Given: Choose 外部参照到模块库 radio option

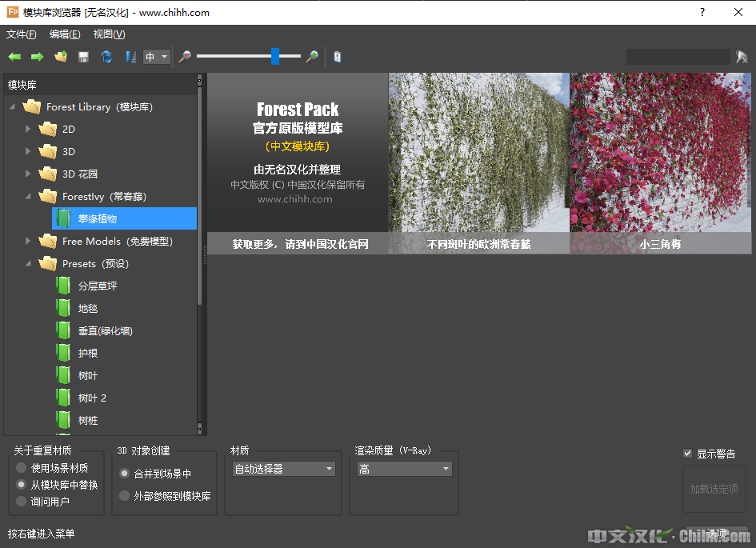Looking at the screenshot, I should point(124,496).
